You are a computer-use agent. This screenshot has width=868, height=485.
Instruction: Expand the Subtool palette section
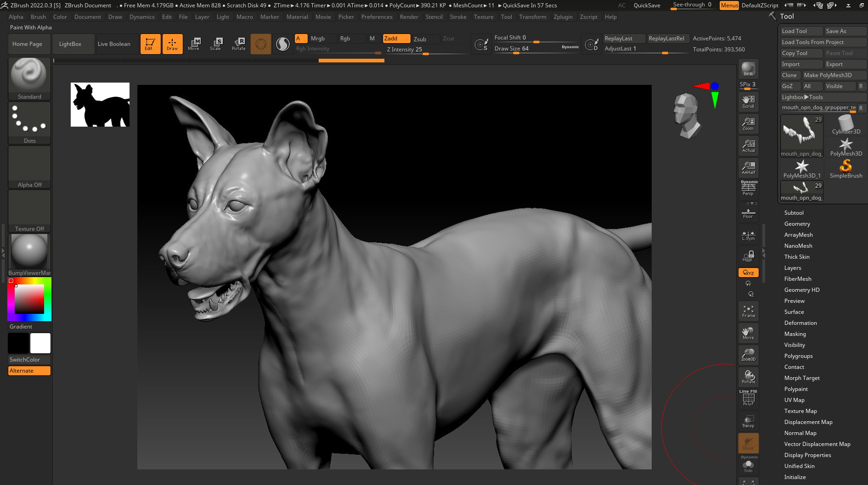tap(794, 213)
